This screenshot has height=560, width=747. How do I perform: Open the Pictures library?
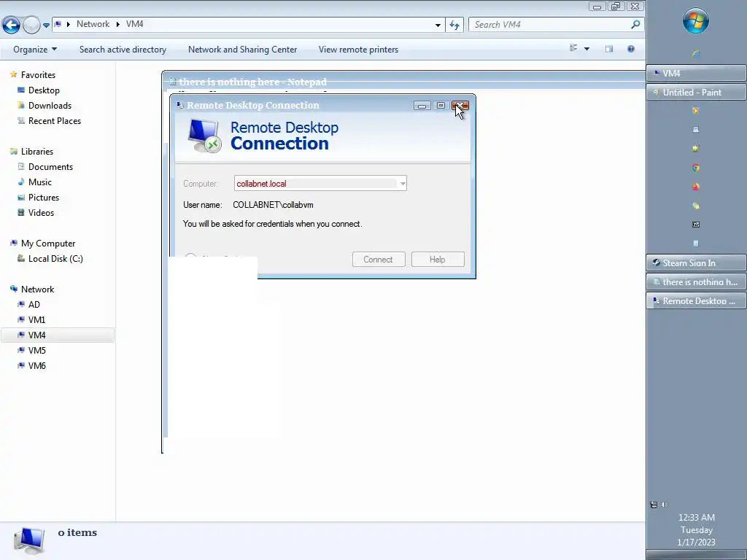(x=43, y=197)
